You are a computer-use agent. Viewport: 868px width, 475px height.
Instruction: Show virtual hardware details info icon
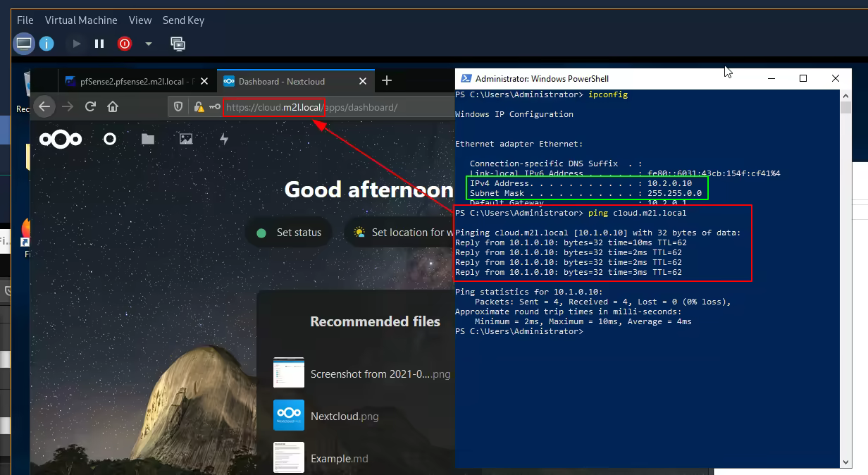tap(46, 44)
